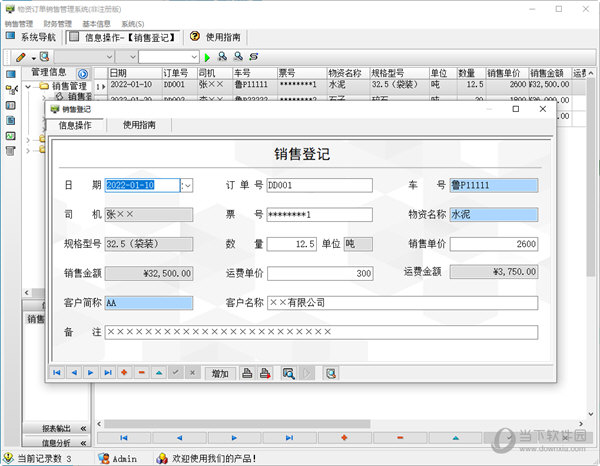This screenshot has height=466, width=600.
Task: Click the 票号 input field
Action: coord(320,215)
